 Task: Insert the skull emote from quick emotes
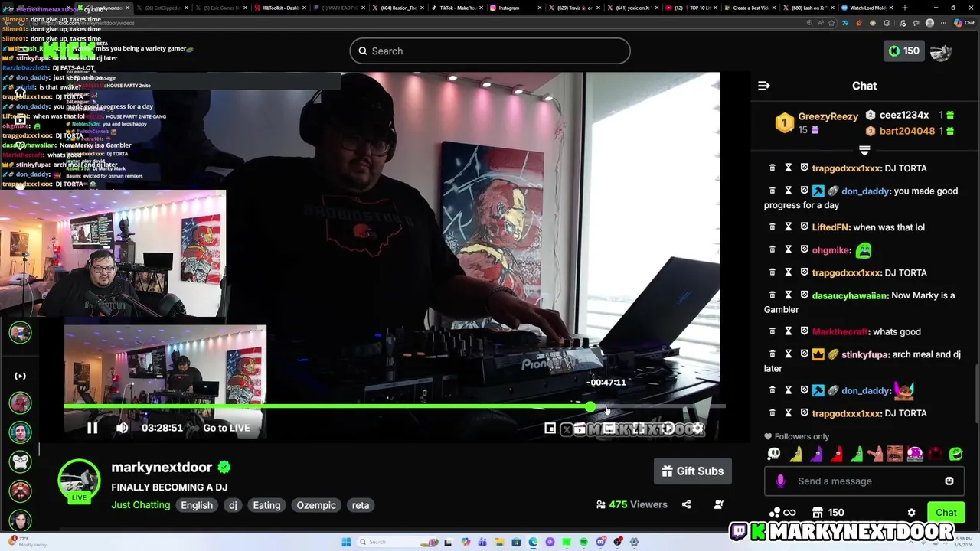pos(774,455)
